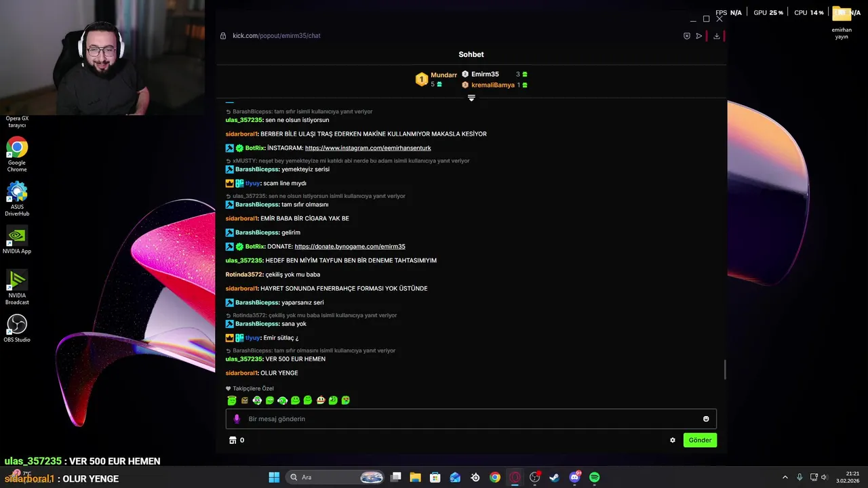Click moderator badge beside BarashBicepss 'gelirim'
868x488 pixels.
[230, 232]
